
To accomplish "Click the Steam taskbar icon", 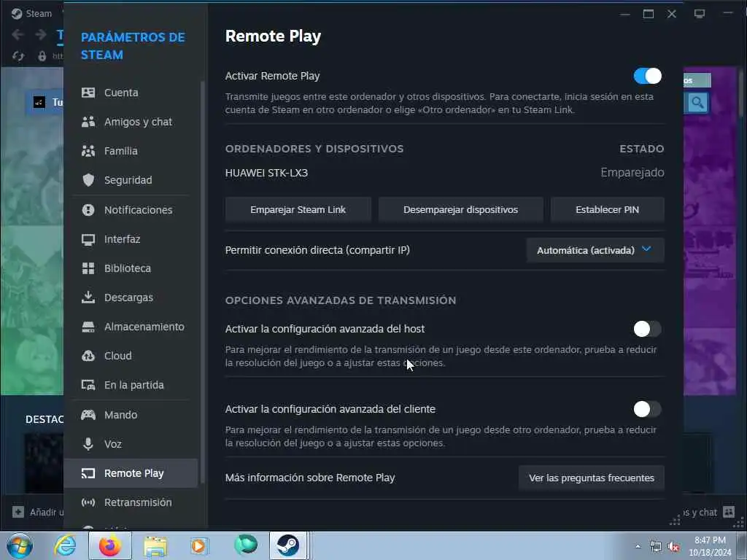I will click(x=288, y=545).
